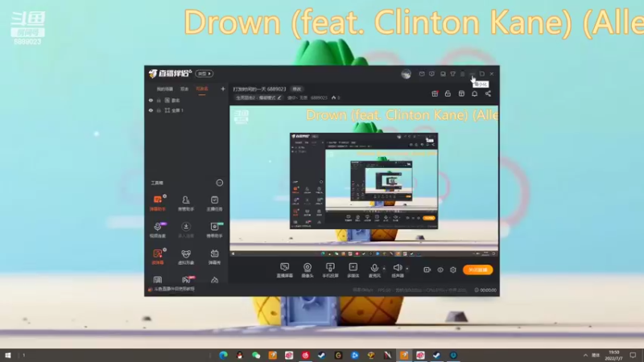The height and width of the screenshot is (362, 644).
Task: Open the 弹幕助手 danmaku assistant tool
Action: 157,203
